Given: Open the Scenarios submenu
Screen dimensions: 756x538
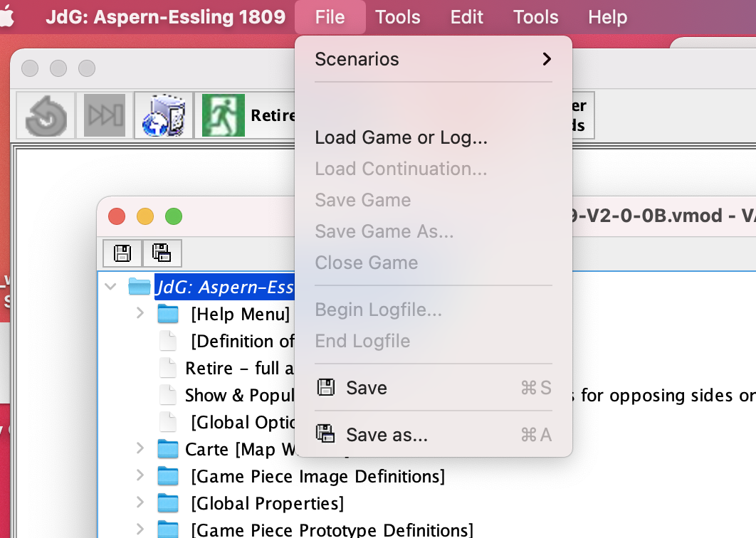Looking at the screenshot, I should click(x=433, y=59).
